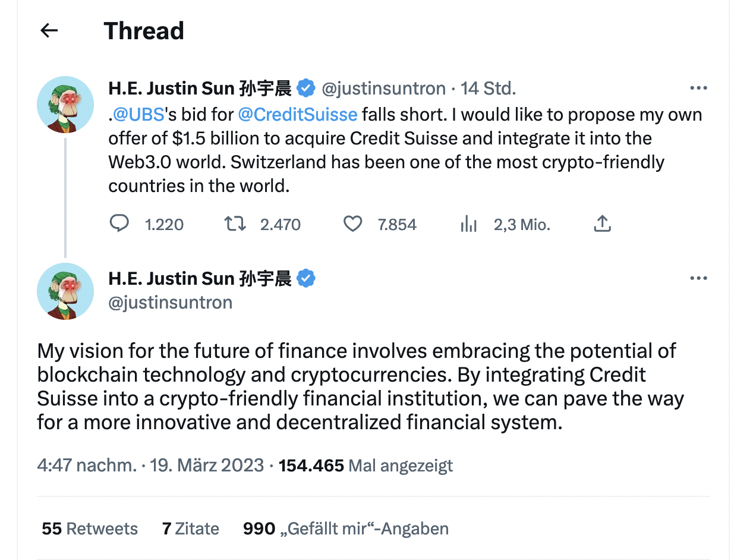Click the 14 Std. timestamp link
The width and height of the screenshot is (750, 560).
(488, 89)
